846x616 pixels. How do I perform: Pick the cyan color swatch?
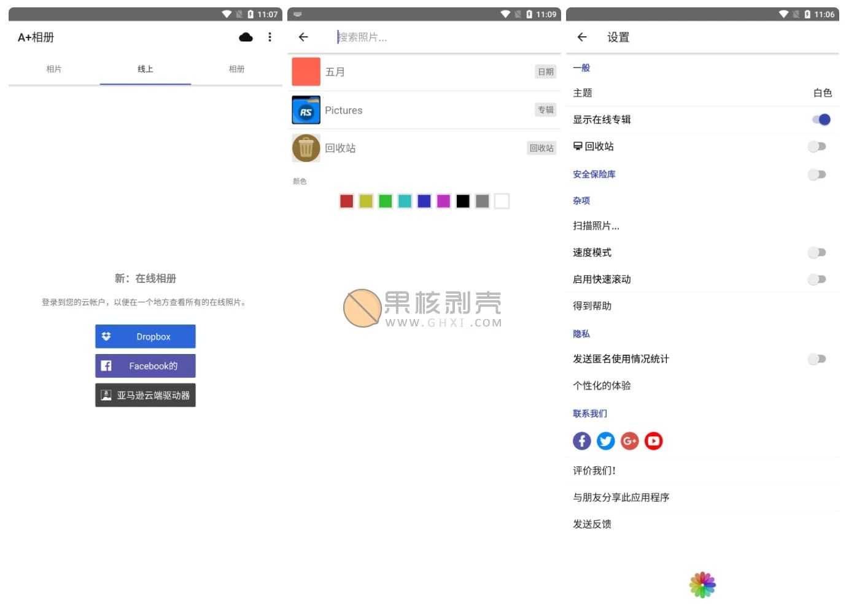coord(405,201)
